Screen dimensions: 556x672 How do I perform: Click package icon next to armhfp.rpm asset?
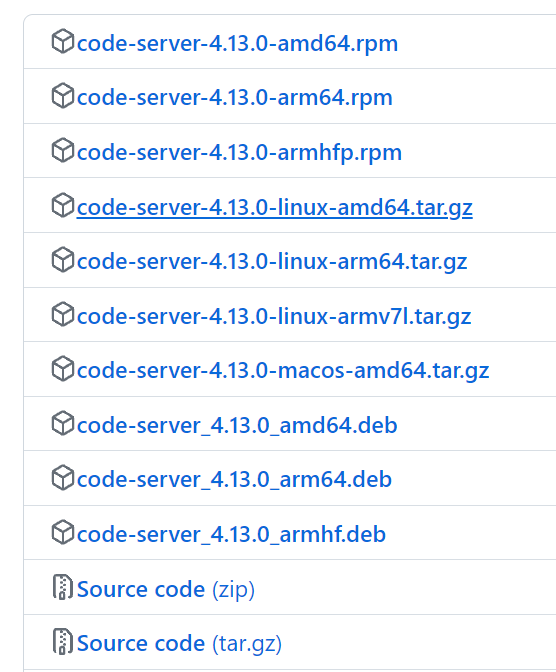(x=63, y=150)
